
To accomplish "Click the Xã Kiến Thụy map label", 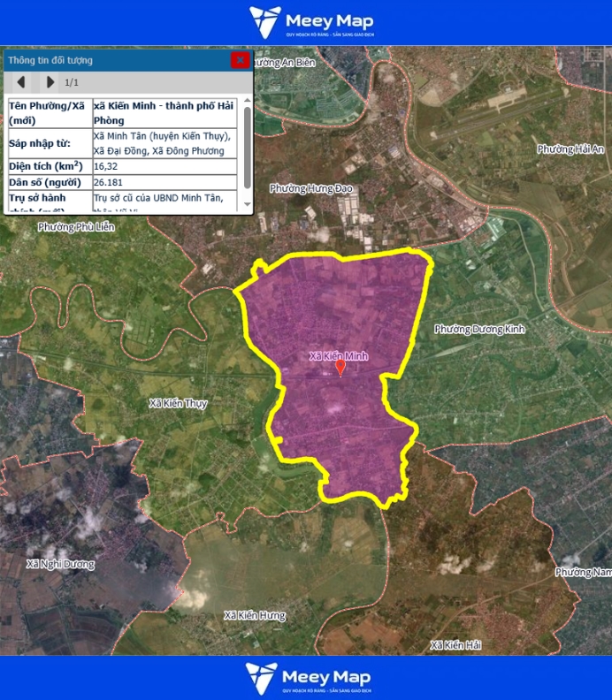I will [178, 403].
